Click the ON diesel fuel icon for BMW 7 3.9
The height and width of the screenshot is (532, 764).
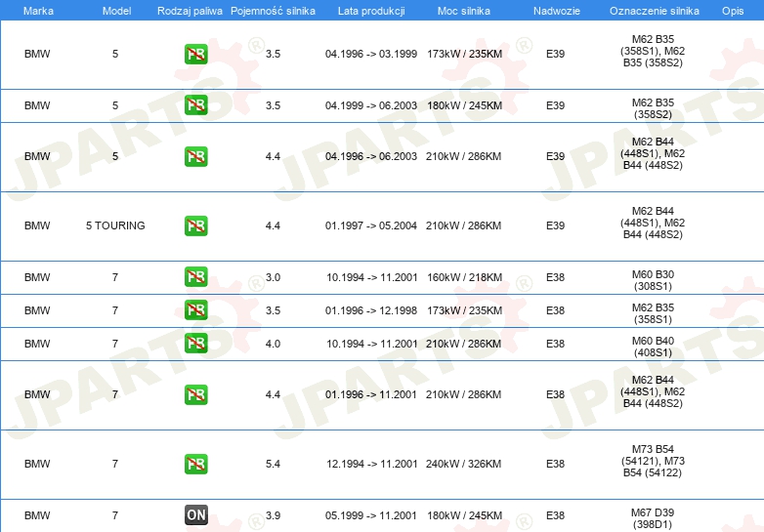[195, 515]
